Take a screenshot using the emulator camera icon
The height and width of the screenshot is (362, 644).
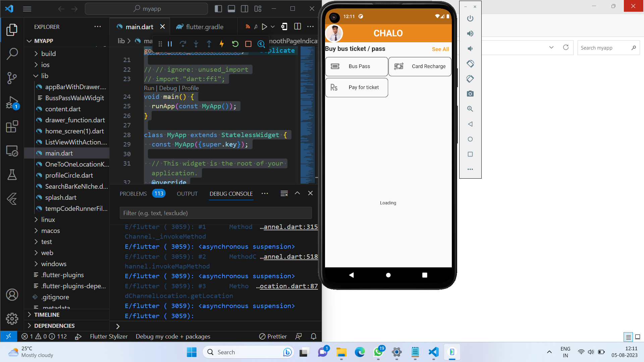coord(470,94)
